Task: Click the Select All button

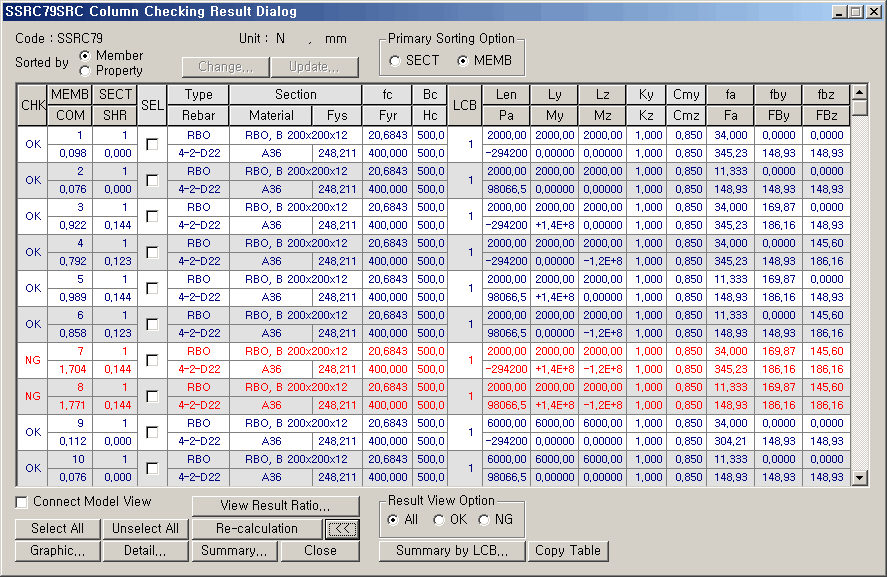Action: [x=57, y=528]
